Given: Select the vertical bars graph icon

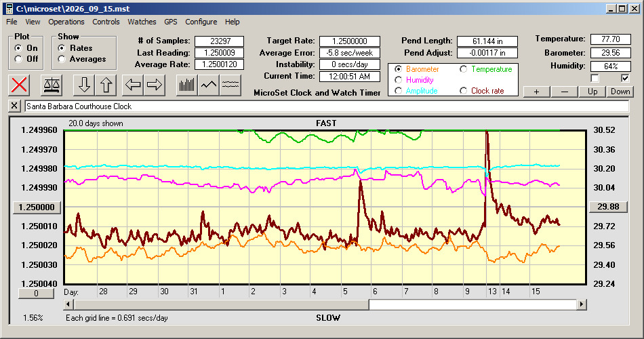Looking at the screenshot, I should tap(187, 85).
